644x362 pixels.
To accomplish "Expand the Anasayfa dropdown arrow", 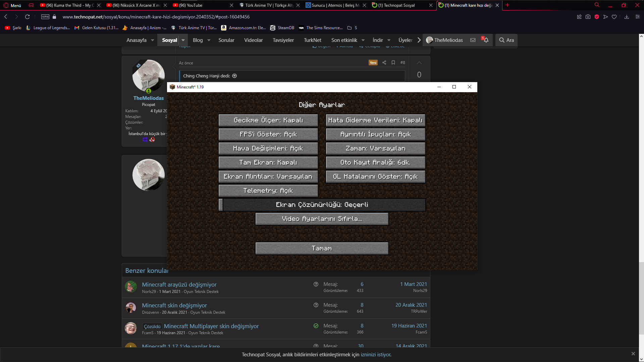I will click(x=153, y=40).
